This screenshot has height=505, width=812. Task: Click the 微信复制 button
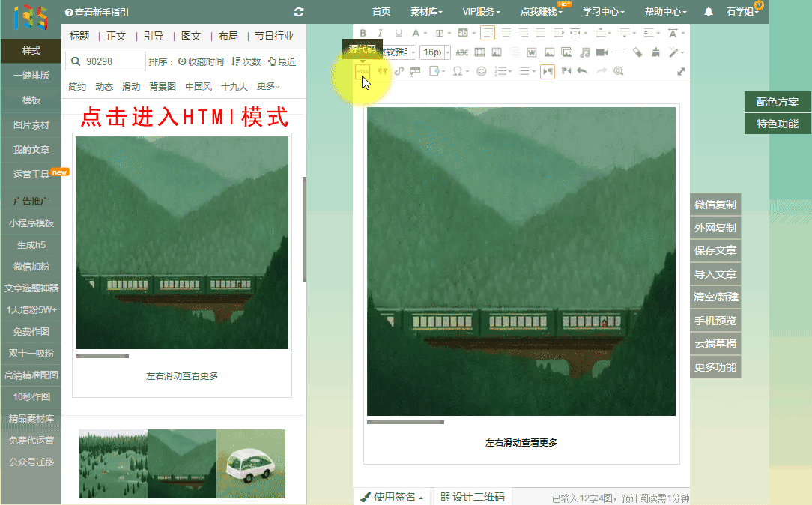point(715,205)
